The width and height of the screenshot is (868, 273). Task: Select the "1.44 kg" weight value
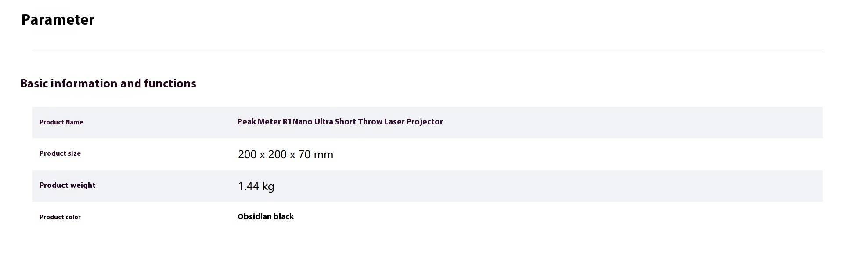pos(256,186)
